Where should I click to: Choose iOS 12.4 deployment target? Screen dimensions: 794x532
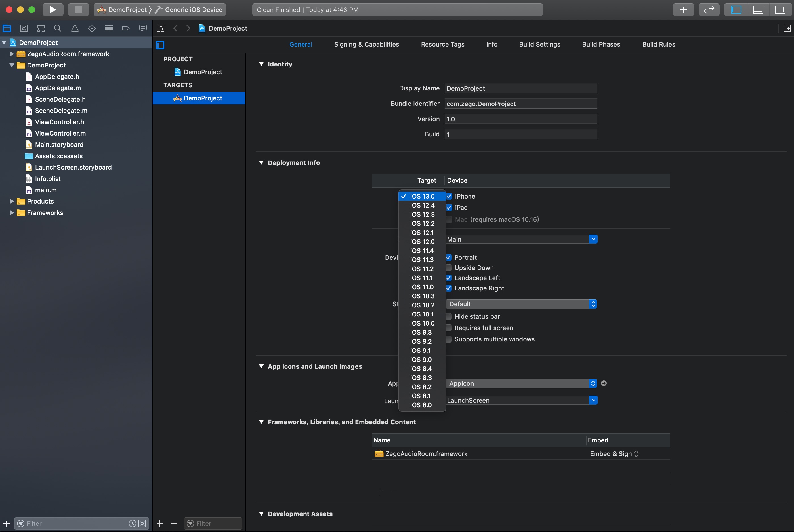pos(422,205)
